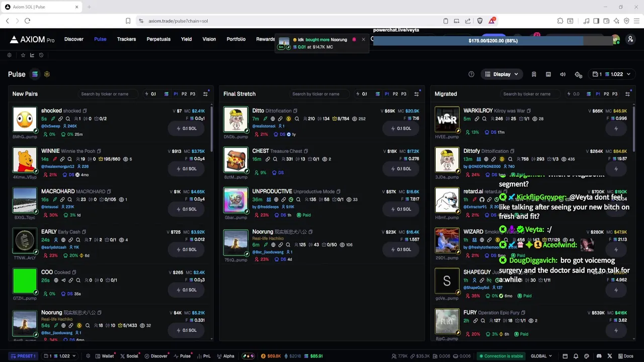Buy 0.1 SOL of UNPRODUCTIVE token
The width and height of the screenshot is (644, 362).
(400, 209)
